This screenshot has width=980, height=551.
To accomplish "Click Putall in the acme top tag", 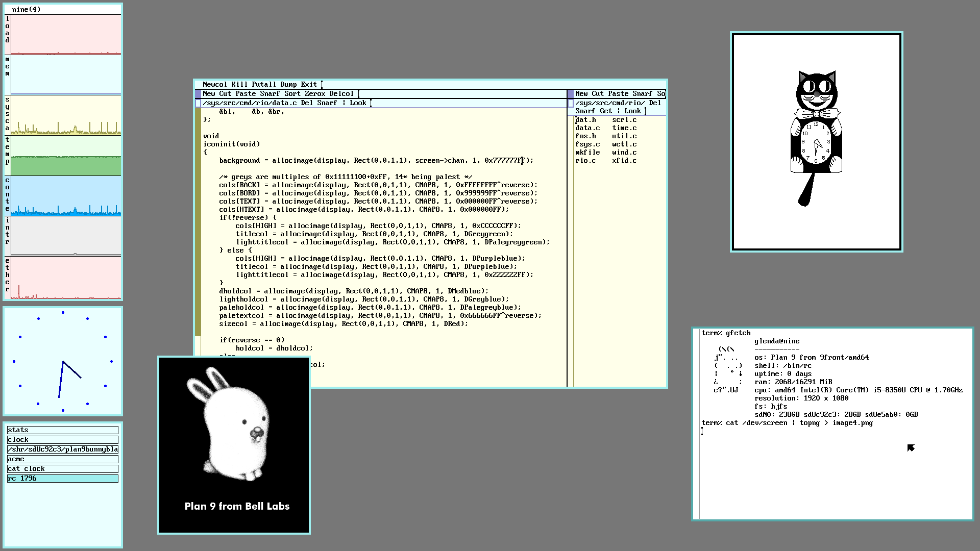I will [263, 85].
